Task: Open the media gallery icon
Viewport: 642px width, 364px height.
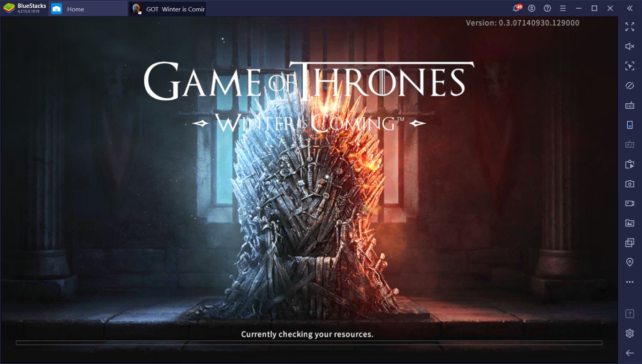Action: [630, 223]
